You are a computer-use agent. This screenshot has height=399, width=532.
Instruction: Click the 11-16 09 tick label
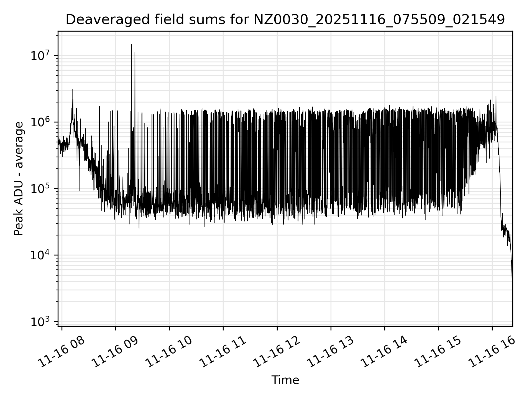116,352
